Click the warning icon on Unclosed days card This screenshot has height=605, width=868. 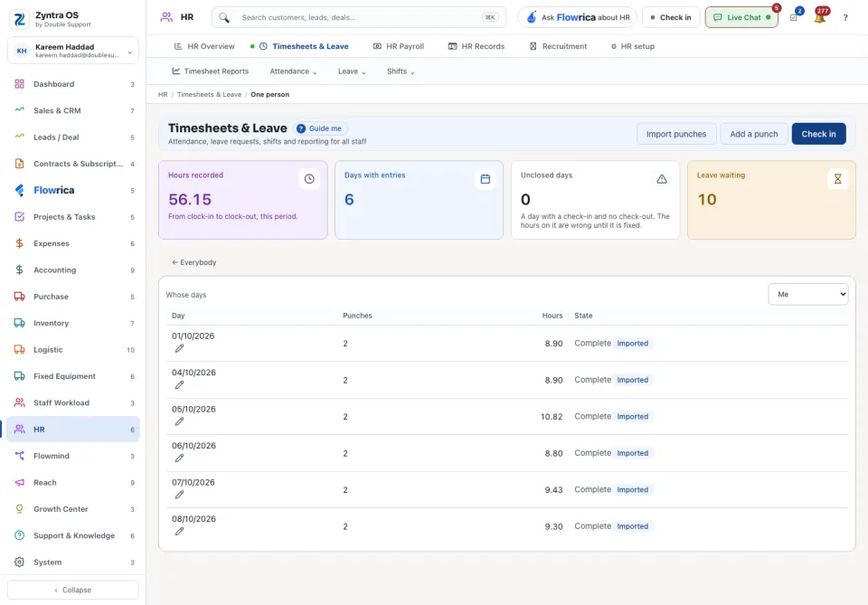click(x=662, y=179)
